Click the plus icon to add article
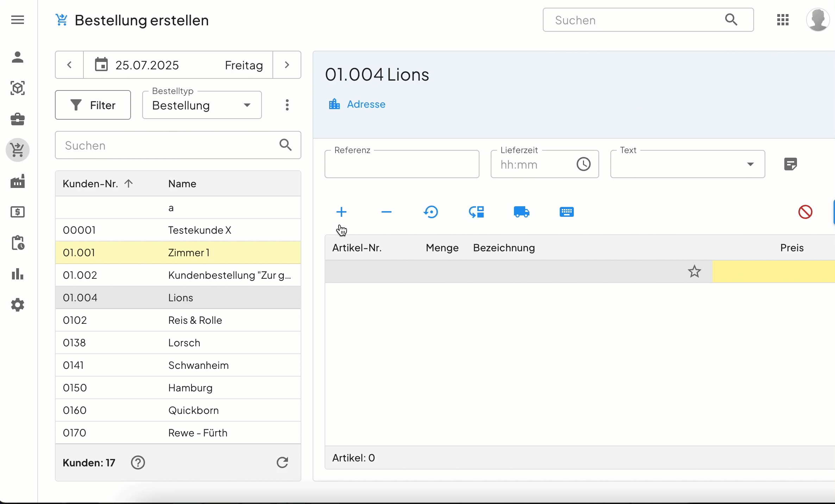The height and width of the screenshot is (504, 835). pos(341,212)
